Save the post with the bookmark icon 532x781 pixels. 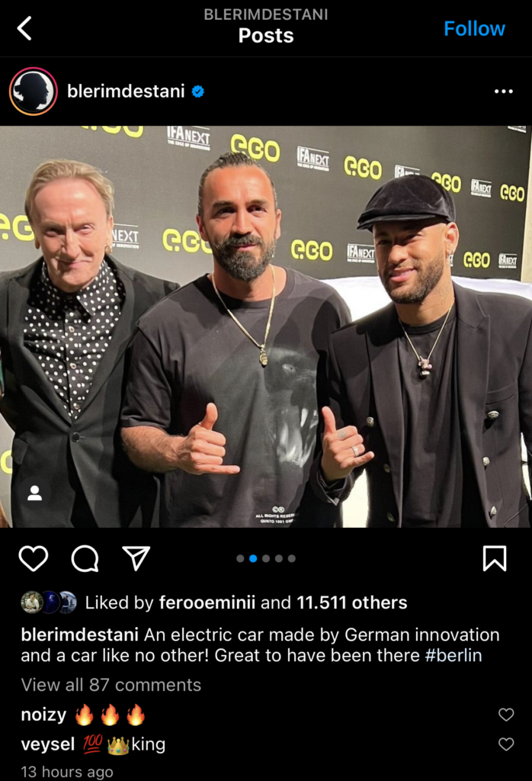[x=495, y=558]
